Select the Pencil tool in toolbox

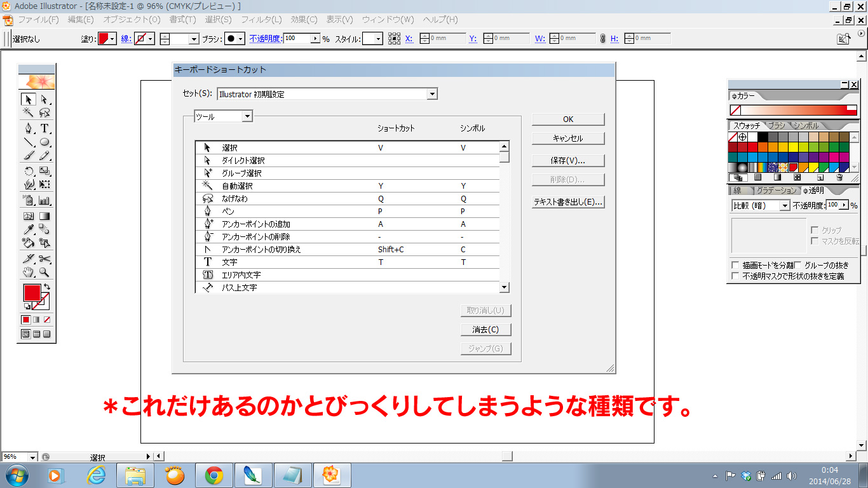(44, 156)
